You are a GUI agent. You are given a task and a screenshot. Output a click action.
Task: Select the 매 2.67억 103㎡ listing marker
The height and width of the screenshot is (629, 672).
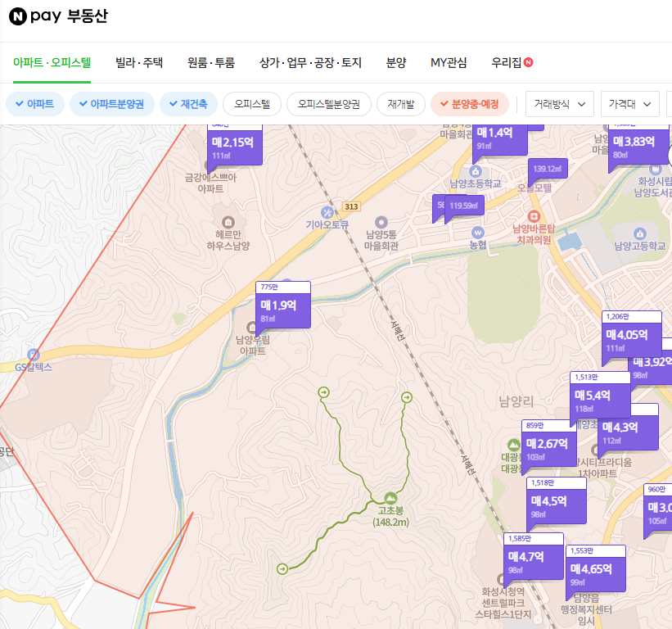point(549,443)
